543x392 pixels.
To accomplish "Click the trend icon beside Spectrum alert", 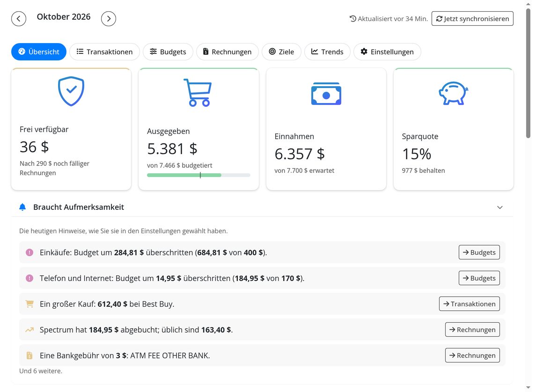I will pos(29,330).
